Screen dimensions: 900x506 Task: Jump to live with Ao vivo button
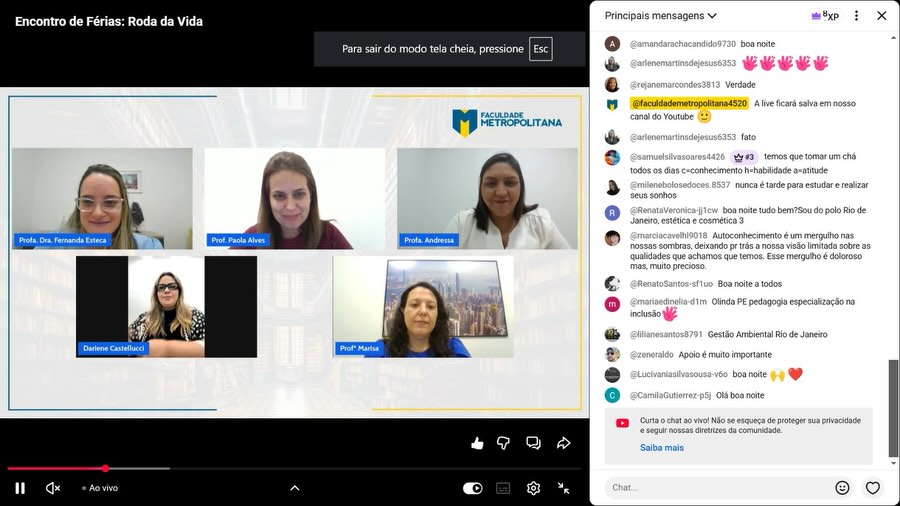[100, 488]
